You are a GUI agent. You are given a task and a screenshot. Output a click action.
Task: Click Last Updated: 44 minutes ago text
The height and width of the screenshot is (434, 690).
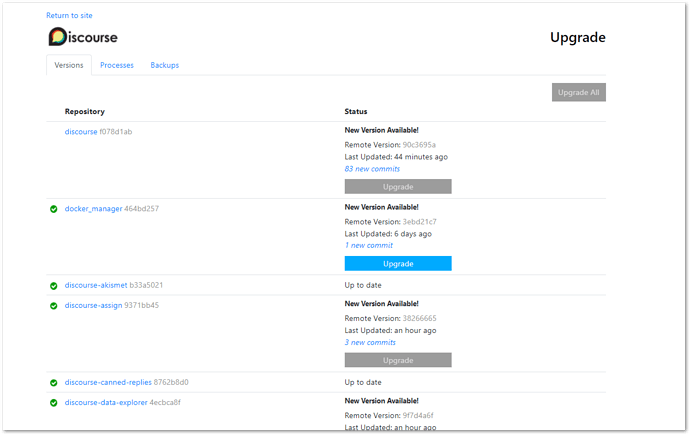click(396, 157)
